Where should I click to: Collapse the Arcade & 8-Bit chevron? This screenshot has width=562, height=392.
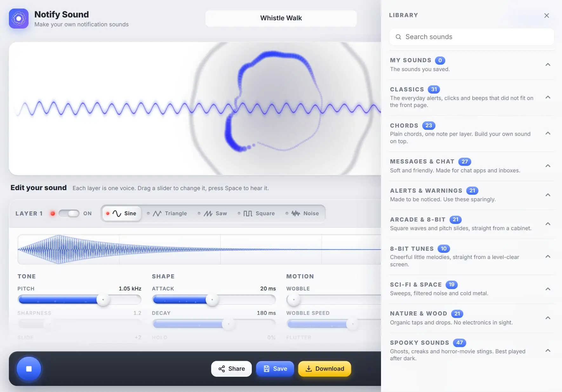(548, 224)
